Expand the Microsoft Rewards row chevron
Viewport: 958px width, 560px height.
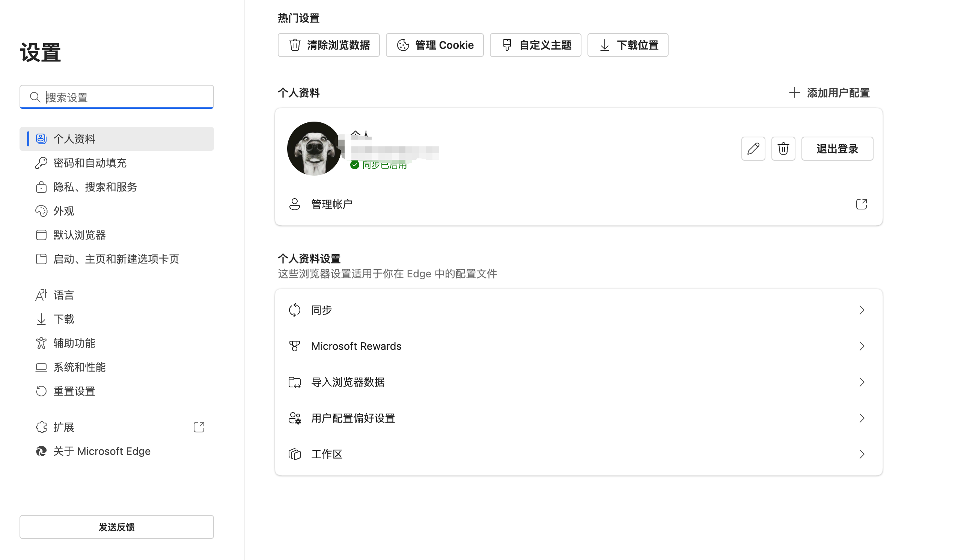pyautogui.click(x=862, y=346)
